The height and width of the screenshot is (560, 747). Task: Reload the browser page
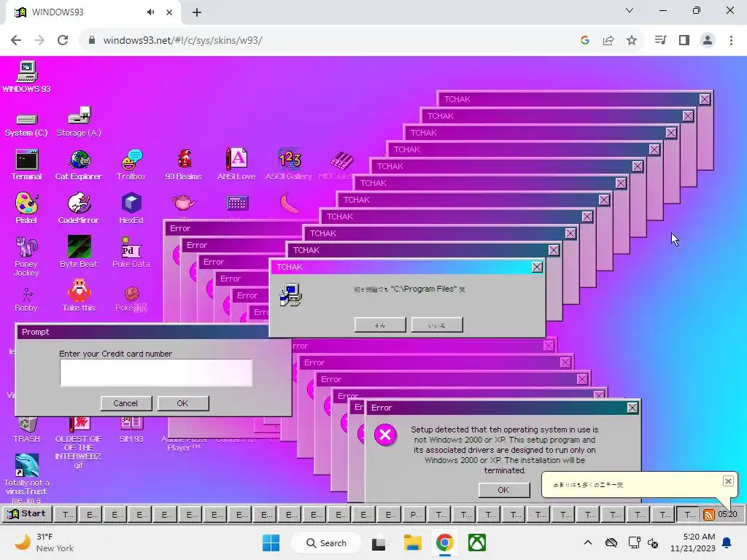[63, 41]
